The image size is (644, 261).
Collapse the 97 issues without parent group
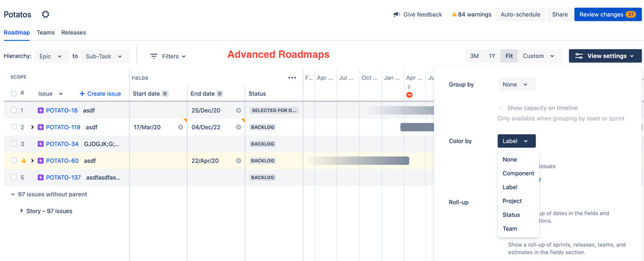click(x=13, y=195)
